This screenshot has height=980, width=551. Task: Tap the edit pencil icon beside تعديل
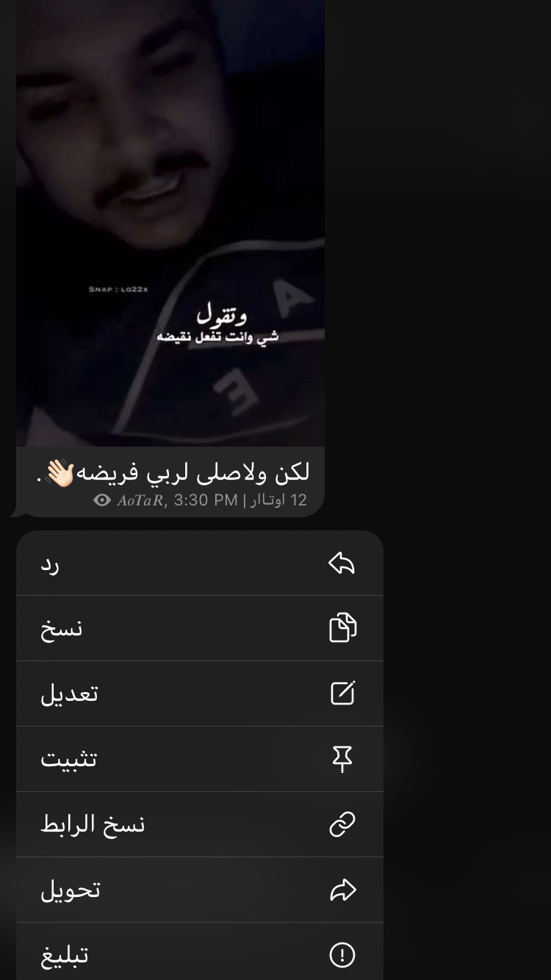click(342, 693)
